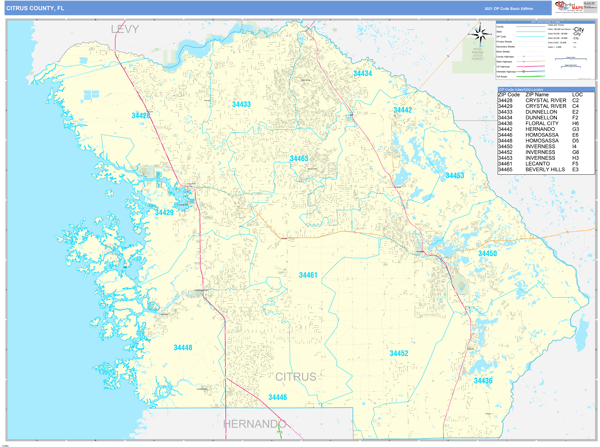The width and height of the screenshot is (600, 447).
Task: Select the HERNANDO county label
Action: tap(254, 424)
